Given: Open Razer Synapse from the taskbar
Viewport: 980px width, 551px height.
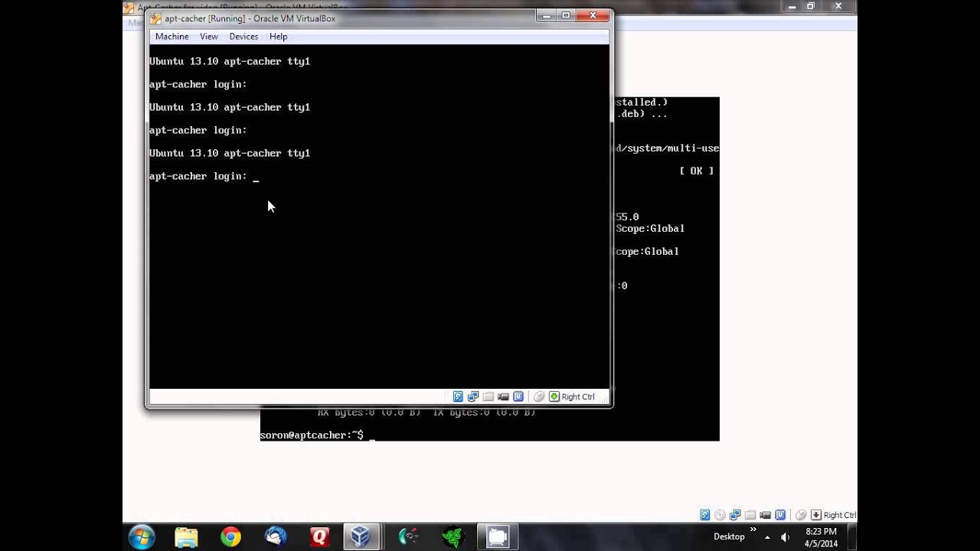Looking at the screenshot, I should click(x=452, y=536).
